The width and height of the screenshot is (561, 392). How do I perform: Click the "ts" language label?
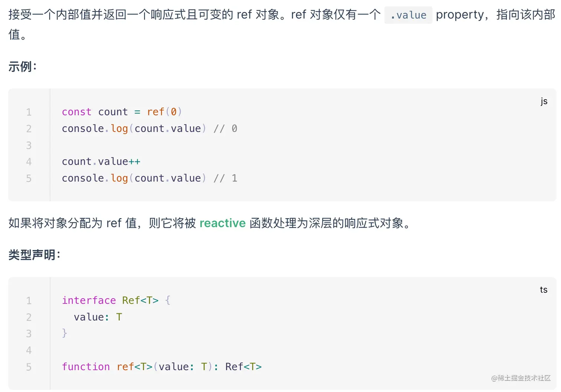(x=544, y=290)
